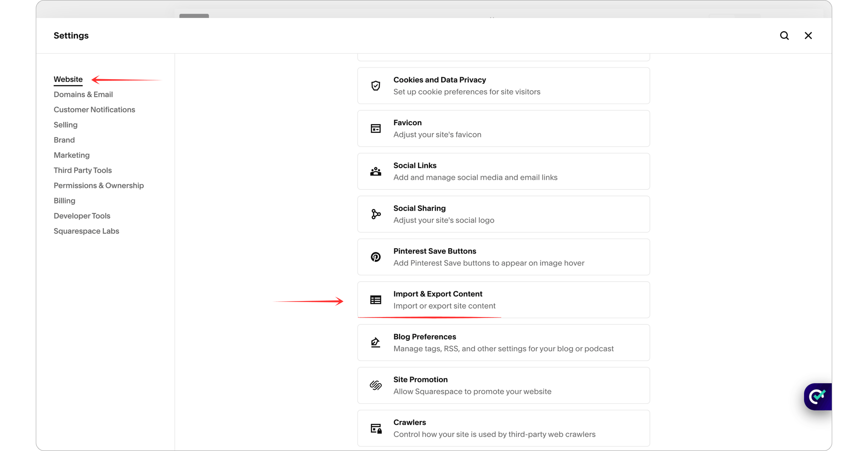Open the Crawlers setting title
This screenshot has width=868, height=451.
pos(410,422)
